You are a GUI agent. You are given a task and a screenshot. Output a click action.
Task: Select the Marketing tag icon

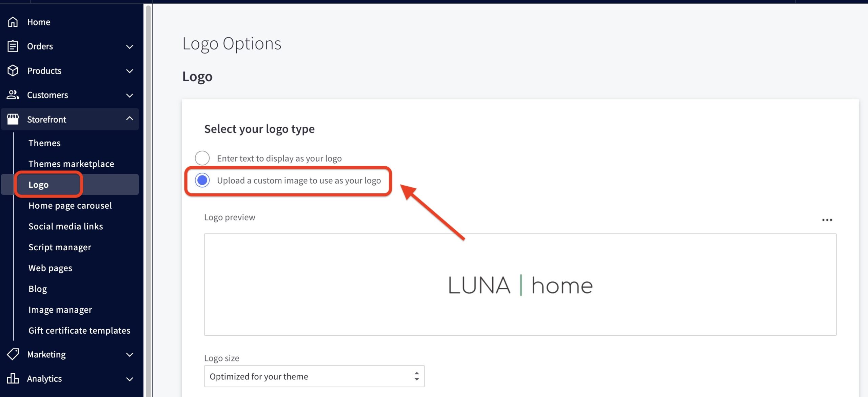click(x=13, y=354)
